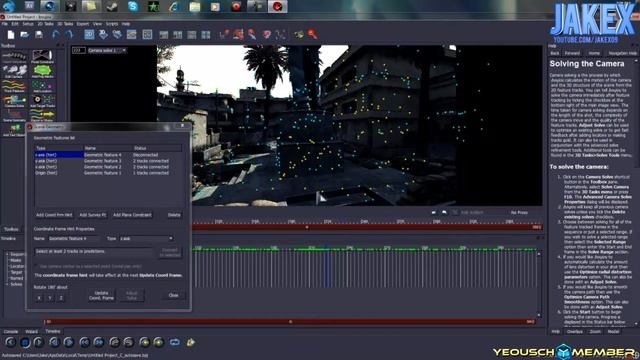Open the Export menu

[x=83, y=24]
